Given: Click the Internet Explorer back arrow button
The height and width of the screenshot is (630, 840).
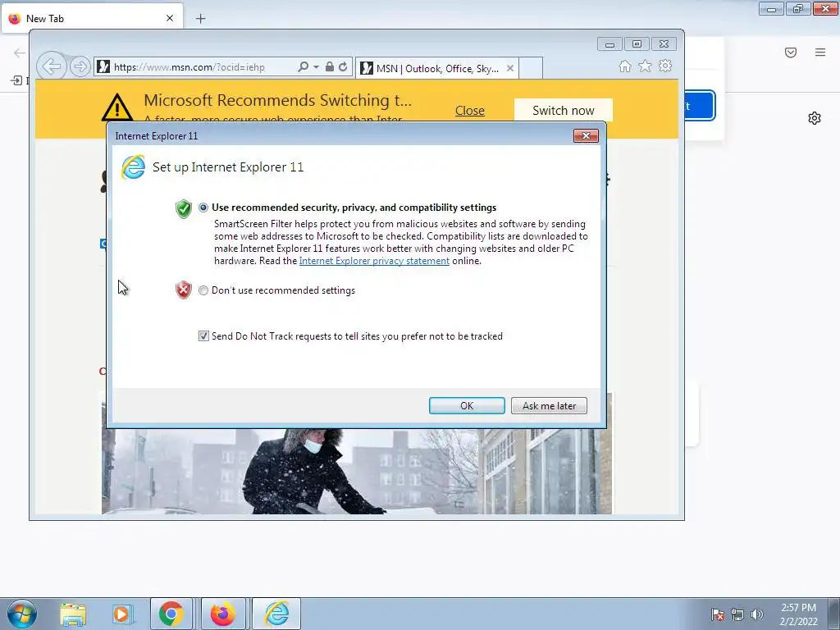Looking at the screenshot, I should tap(52, 66).
